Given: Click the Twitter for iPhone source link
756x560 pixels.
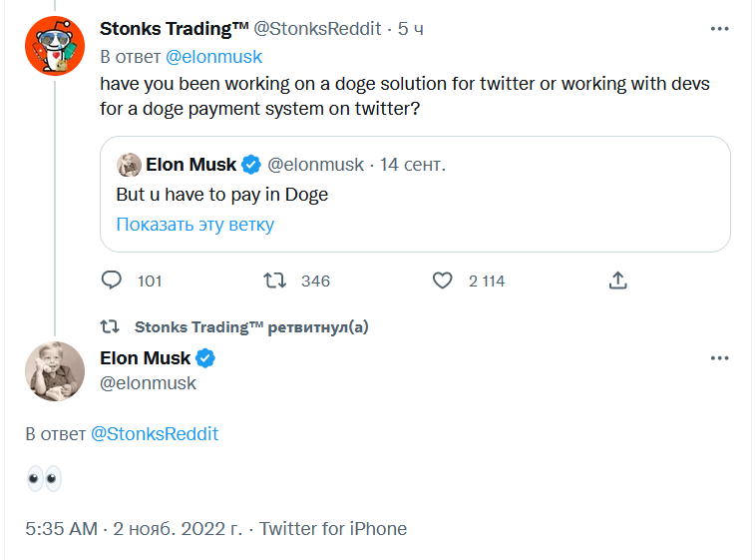Looking at the screenshot, I should point(333,529).
